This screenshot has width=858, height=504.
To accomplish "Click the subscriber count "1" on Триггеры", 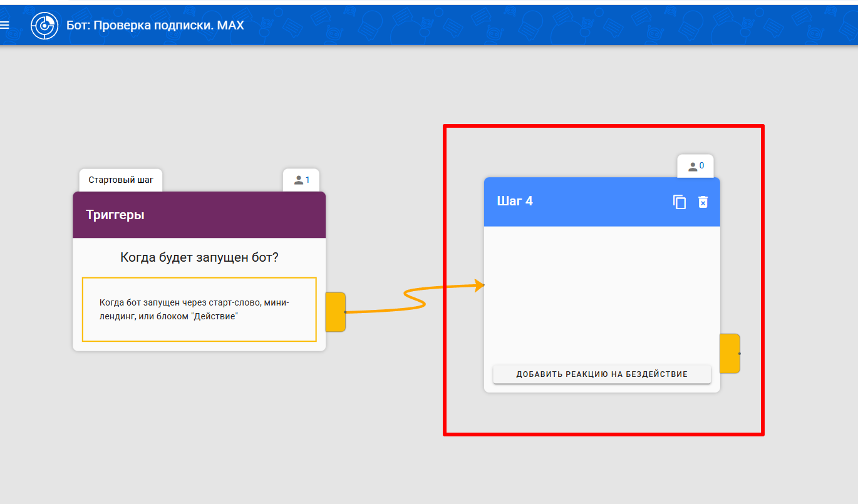I will pyautogui.click(x=308, y=180).
